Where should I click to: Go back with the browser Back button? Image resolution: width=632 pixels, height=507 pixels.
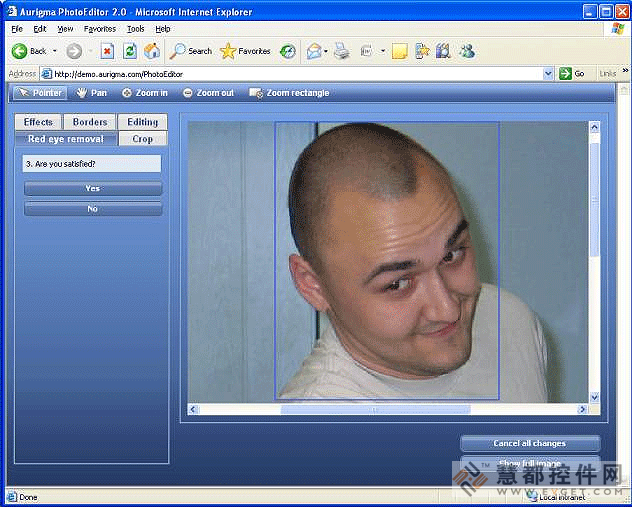[29, 51]
